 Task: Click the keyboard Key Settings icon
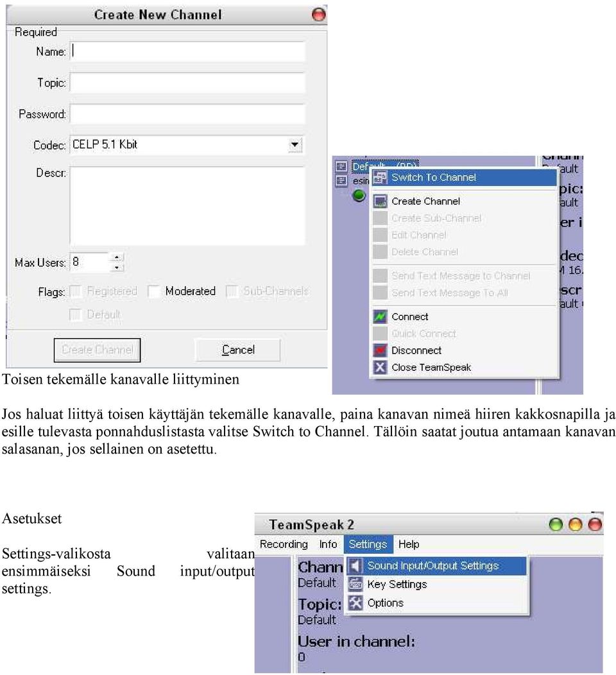click(x=355, y=584)
